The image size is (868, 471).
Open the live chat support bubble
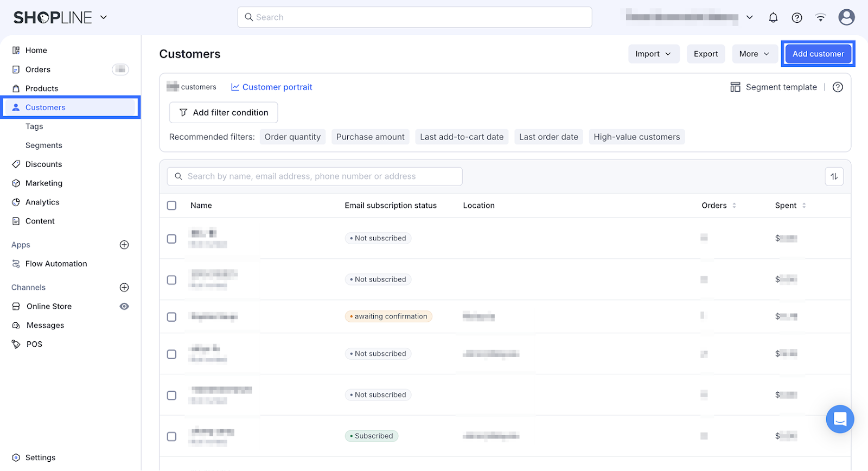[840, 419]
